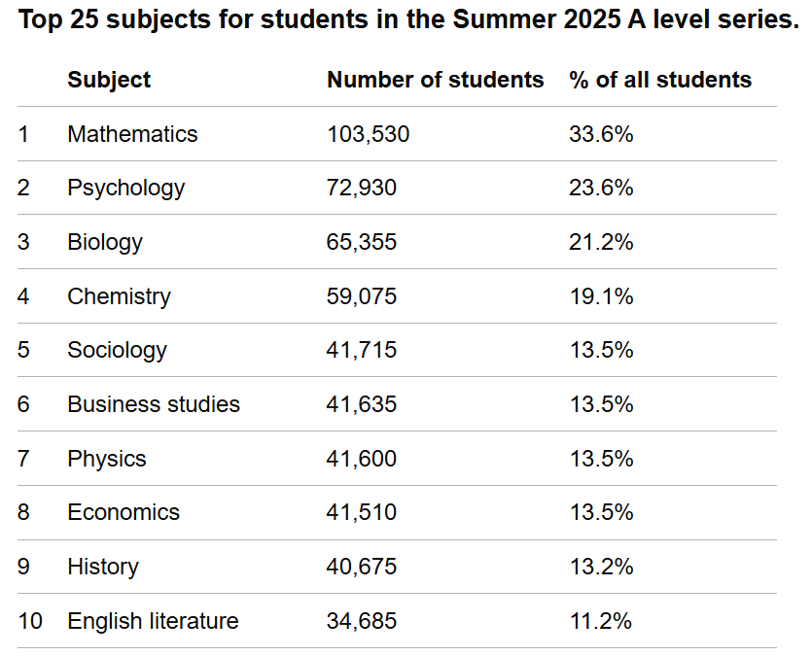
Task: Click the English literature subject
Action: [153, 621]
